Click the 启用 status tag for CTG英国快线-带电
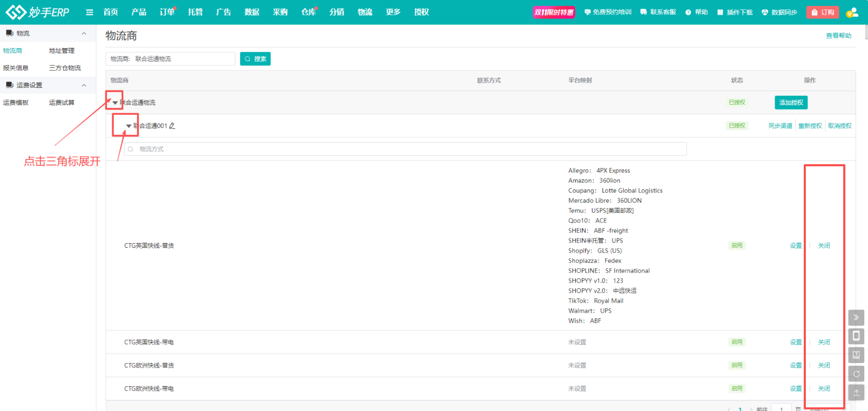 click(737, 342)
